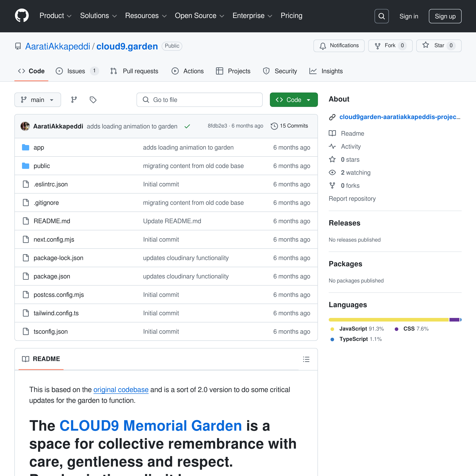Open CLOUD9 Memorial Garden heading link

point(151,425)
